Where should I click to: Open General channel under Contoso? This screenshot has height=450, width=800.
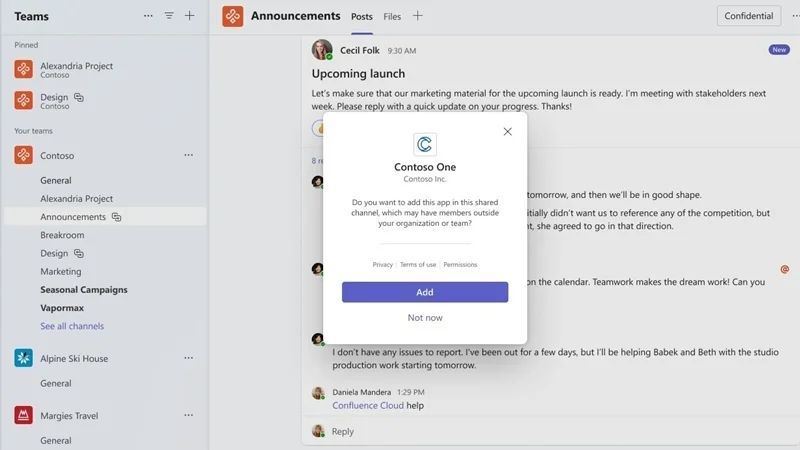pos(56,181)
